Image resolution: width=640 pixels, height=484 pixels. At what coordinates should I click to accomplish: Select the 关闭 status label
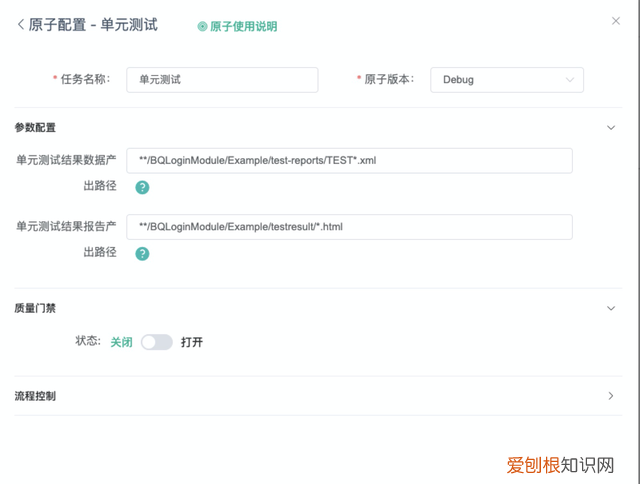(x=121, y=342)
